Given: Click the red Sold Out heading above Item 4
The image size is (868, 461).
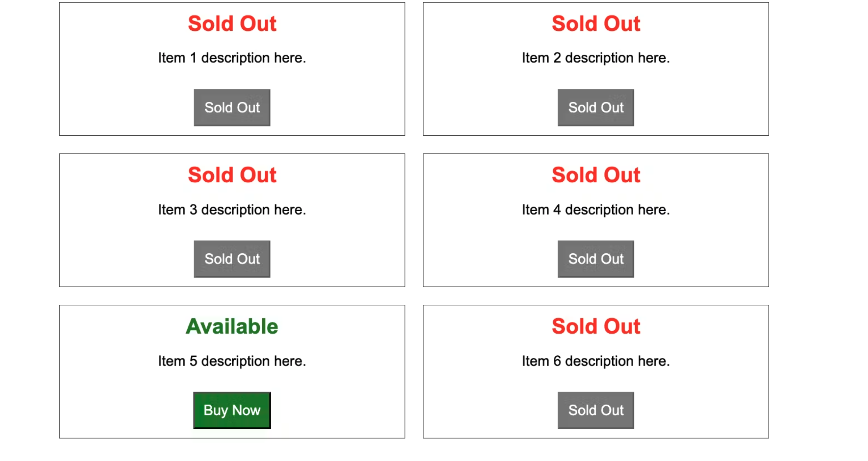Looking at the screenshot, I should coord(596,175).
